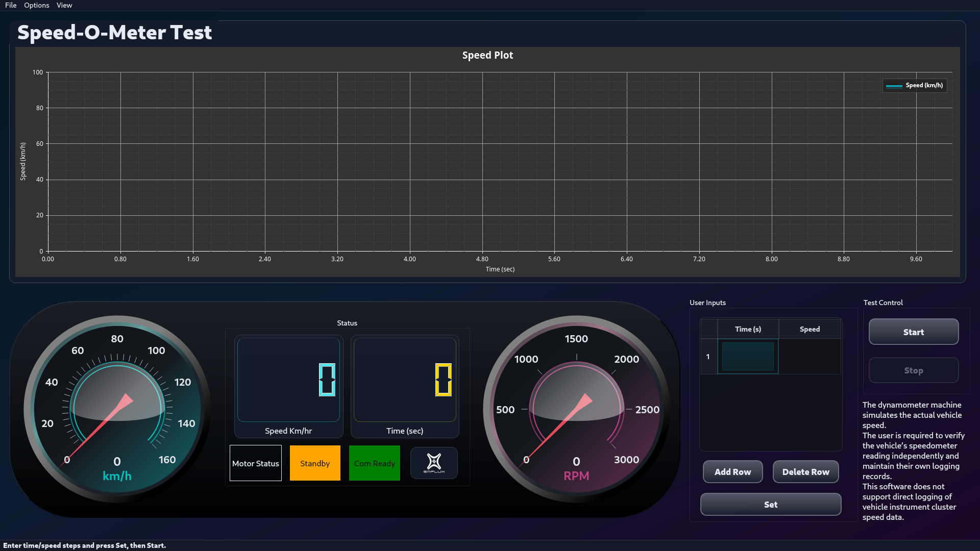
Task: Open the File menu
Action: (x=11, y=5)
